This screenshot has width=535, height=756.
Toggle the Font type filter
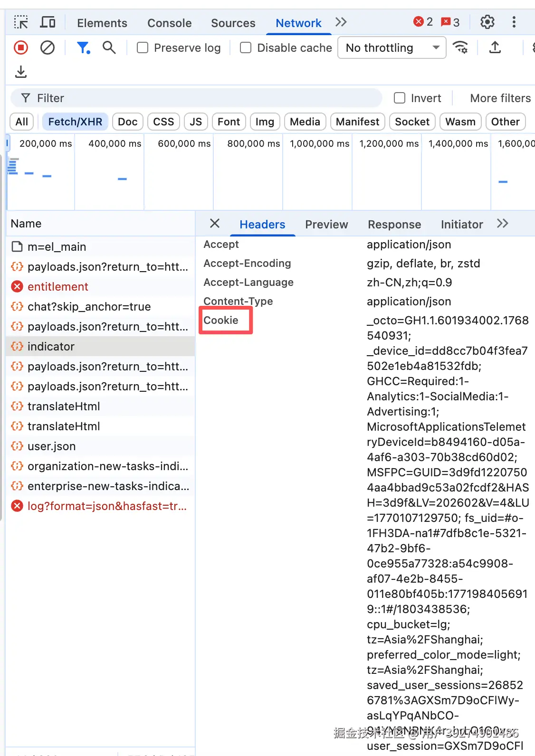[x=229, y=122]
